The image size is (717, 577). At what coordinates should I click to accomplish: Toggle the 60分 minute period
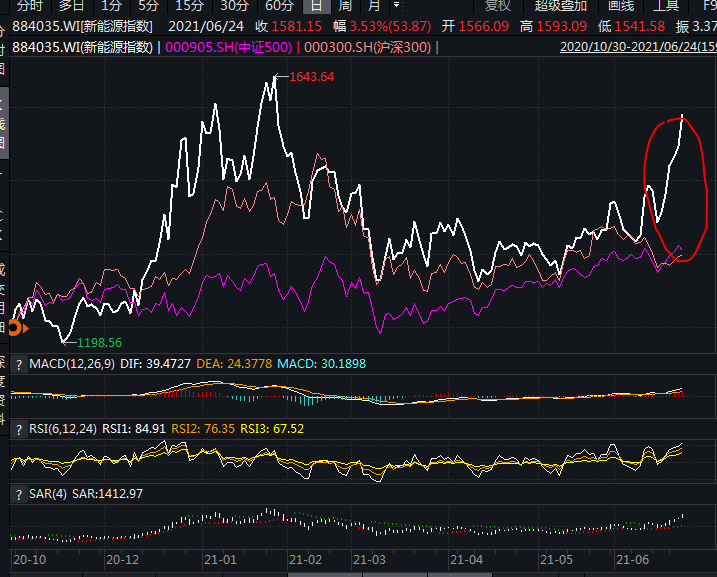coord(278,6)
